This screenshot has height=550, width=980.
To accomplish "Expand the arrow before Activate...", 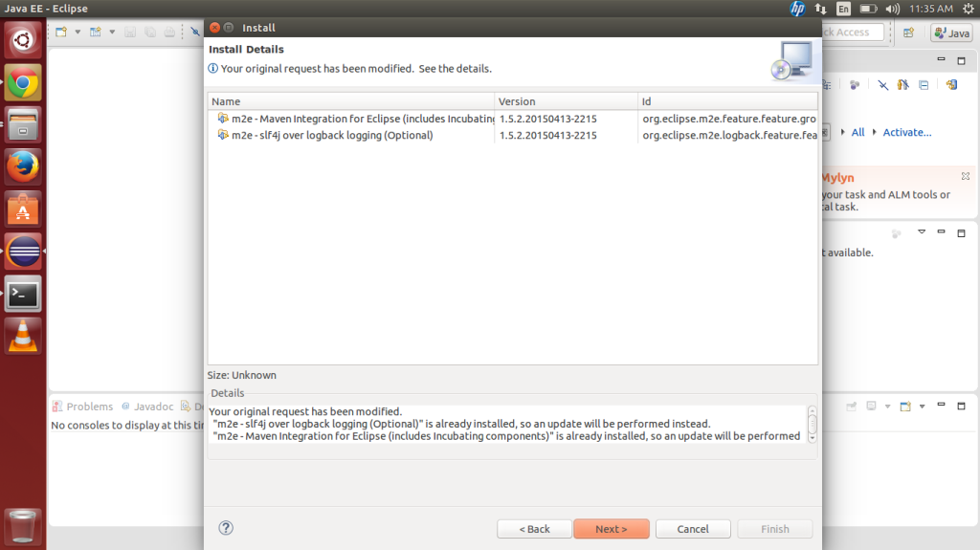I will (x=874, y=132).
